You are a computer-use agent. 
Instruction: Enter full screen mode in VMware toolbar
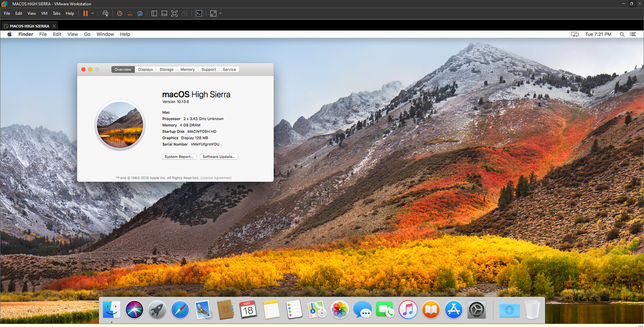click(x=174, y=14)
